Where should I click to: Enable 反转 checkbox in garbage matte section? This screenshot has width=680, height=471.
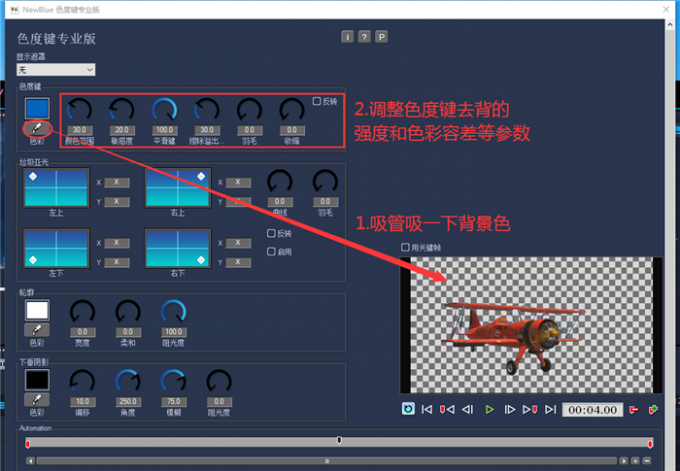pos(271,233)
